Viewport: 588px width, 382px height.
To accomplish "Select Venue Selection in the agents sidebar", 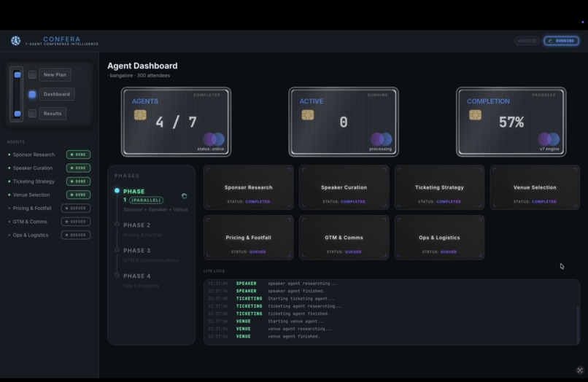I will point(31,195).
